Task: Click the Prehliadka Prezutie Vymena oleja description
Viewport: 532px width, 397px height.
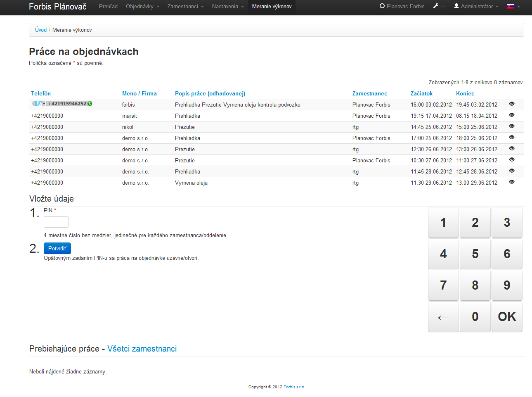Action: click(x=238, y=105)
